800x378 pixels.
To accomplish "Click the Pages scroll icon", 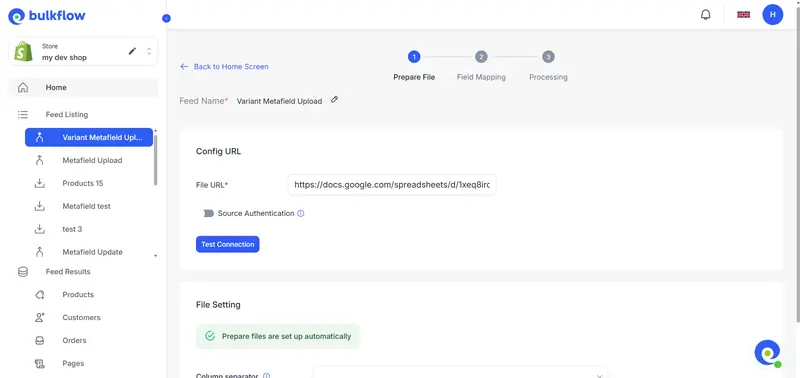I will pos(40,363).
